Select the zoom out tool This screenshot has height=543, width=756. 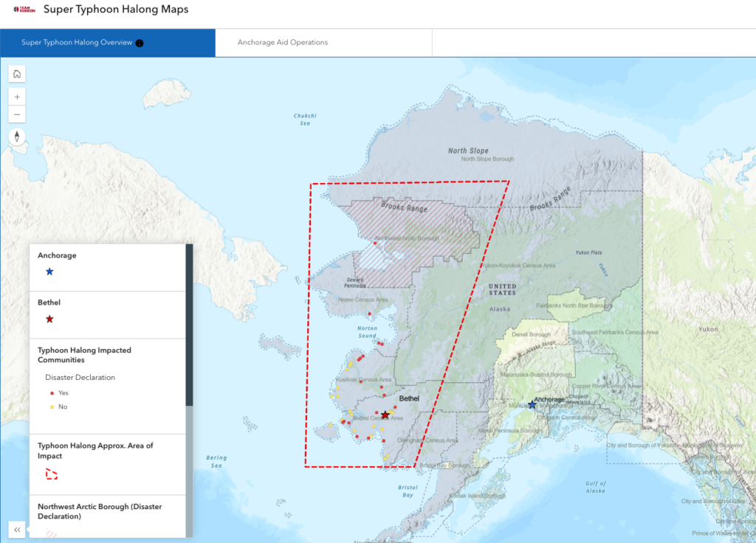16,114
